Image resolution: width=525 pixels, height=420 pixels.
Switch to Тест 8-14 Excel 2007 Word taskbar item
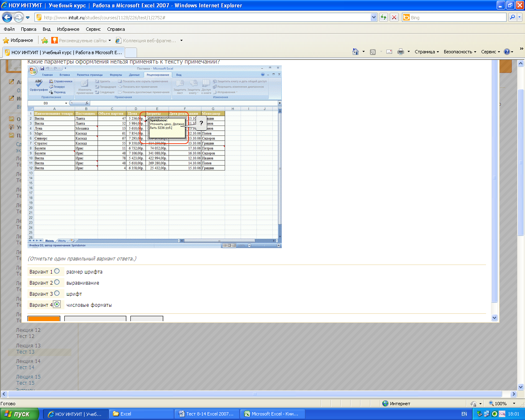coord(207,414)
